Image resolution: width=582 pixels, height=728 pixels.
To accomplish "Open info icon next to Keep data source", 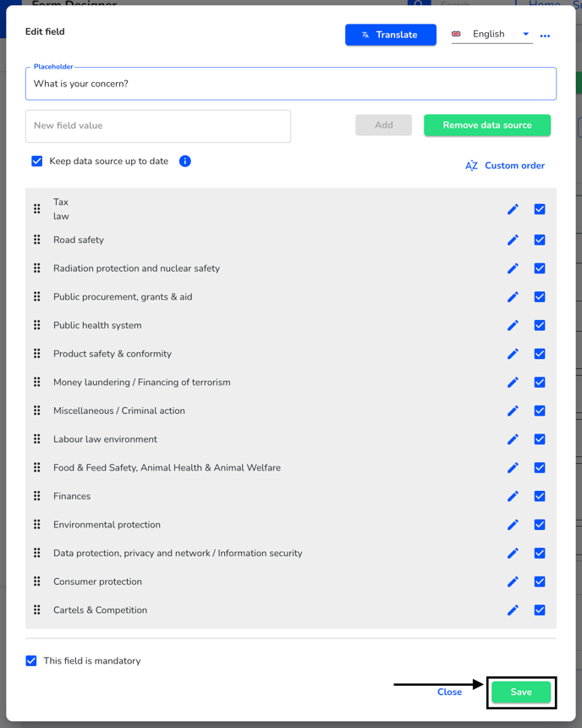I will (184, 161).
